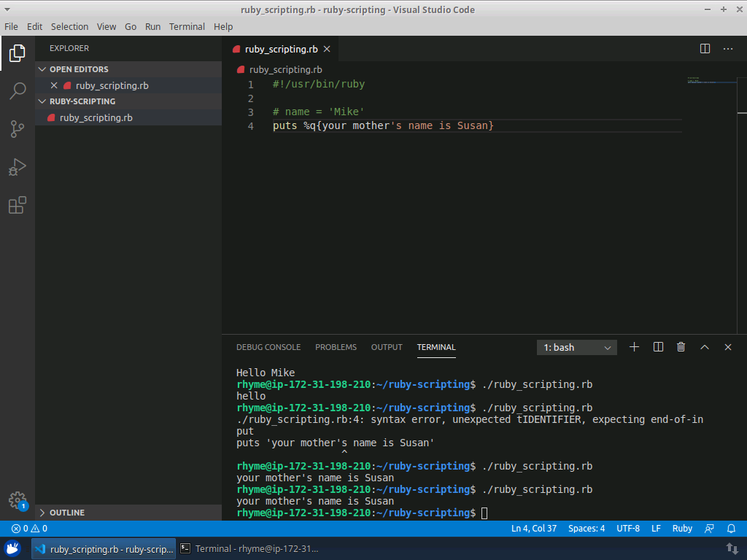The height and width of the screenshot is (560, 747).
Task: Split the terminal pane
Action: (x=658, y=347)
